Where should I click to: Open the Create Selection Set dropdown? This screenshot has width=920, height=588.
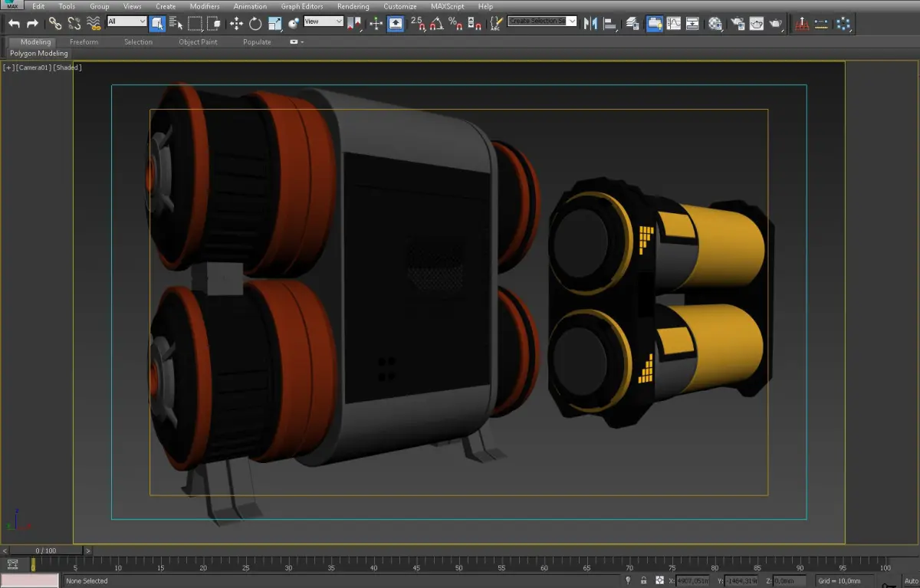pyautogui.click(x=542, y=21)
